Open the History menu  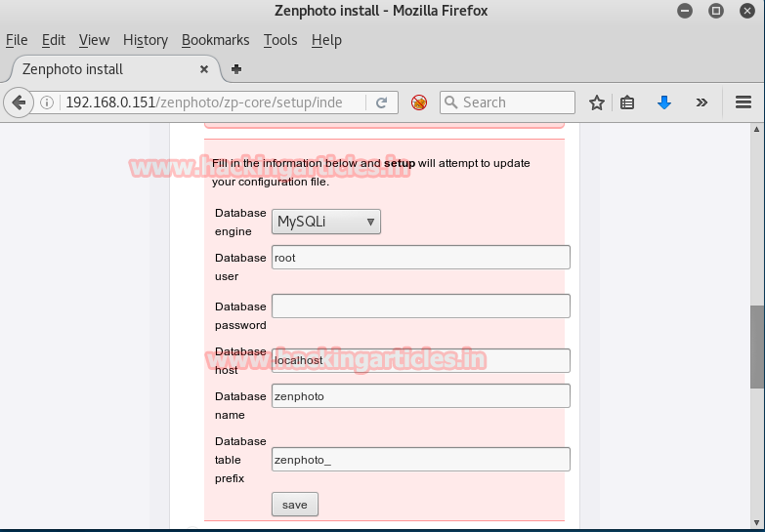(146, 40)
